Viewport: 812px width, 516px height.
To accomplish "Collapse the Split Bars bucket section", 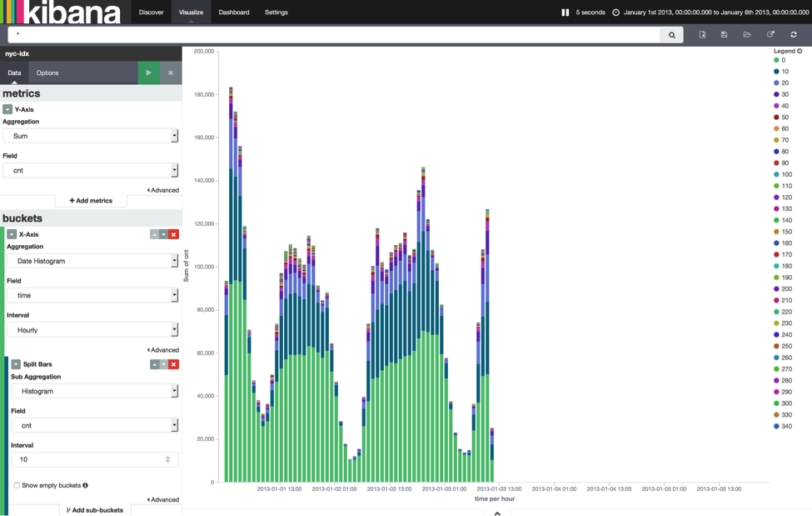I will tap(16, 364).
